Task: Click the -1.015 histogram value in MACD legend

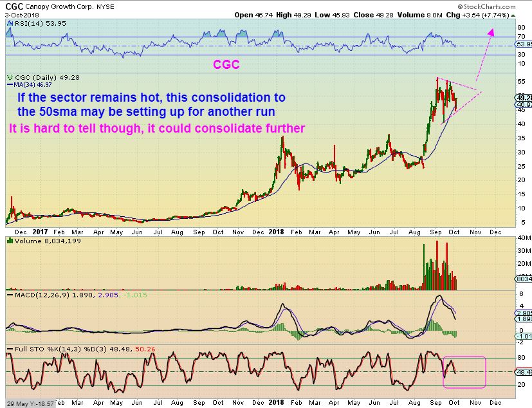Action: [x=135, y=295]
